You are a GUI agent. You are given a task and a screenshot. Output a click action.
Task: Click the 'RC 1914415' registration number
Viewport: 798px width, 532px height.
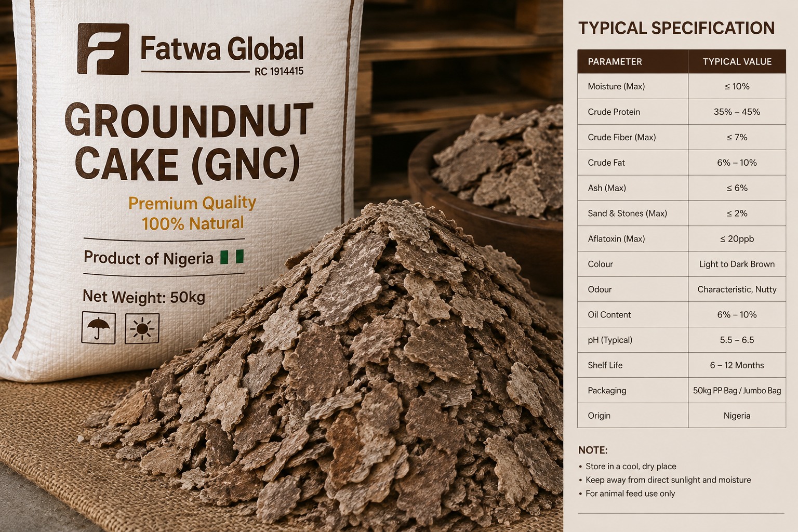click(279, 72)
